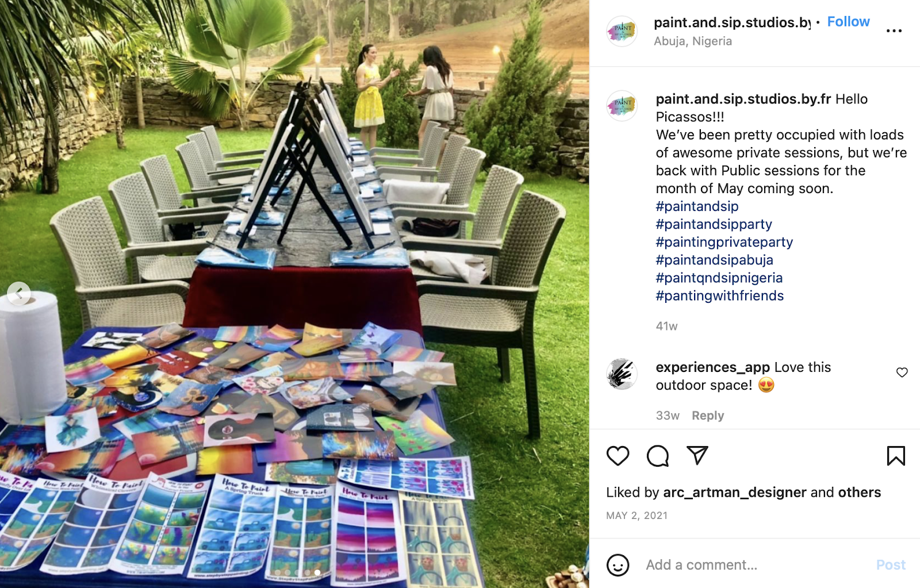
Task: Open the #paintandsip hashtag
Action: tap(697, 206)
